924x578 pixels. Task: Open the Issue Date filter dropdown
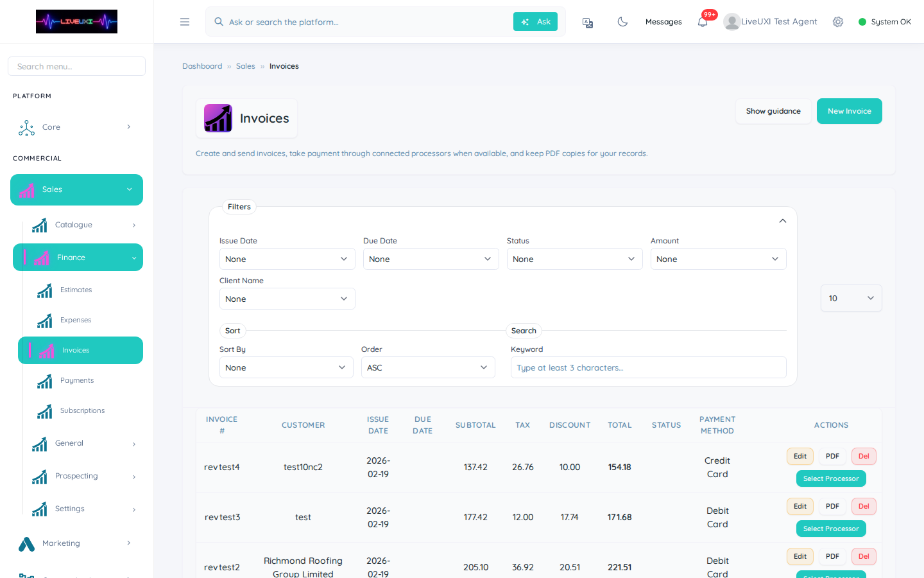tap(287, 259)
